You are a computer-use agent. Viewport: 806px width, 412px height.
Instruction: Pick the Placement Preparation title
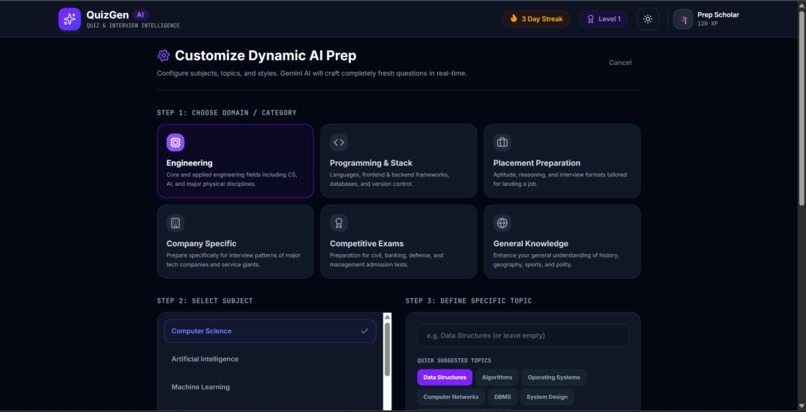tap(537, 163)
